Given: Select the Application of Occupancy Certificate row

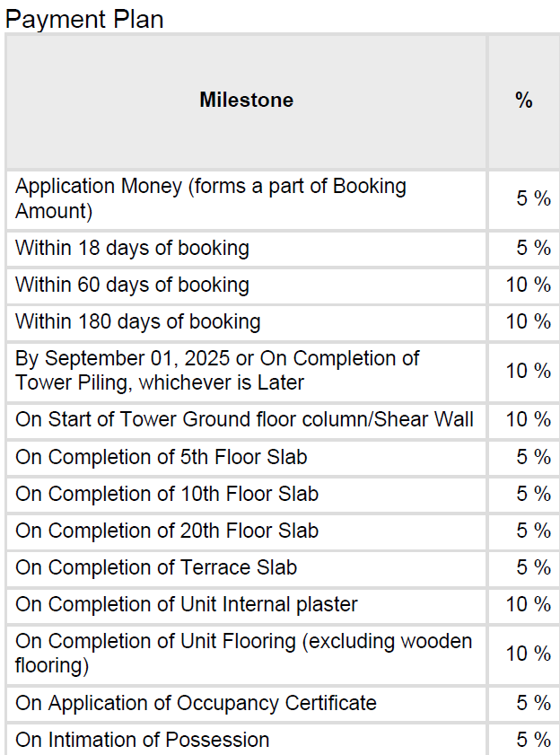Looking at the screenshot, I should tap(196, 703).
